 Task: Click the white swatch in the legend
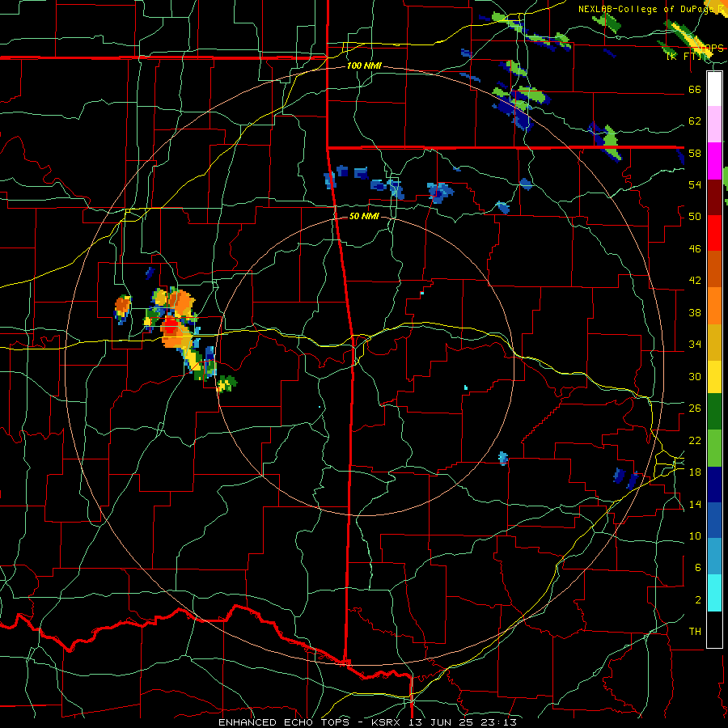tap(714, 89)
